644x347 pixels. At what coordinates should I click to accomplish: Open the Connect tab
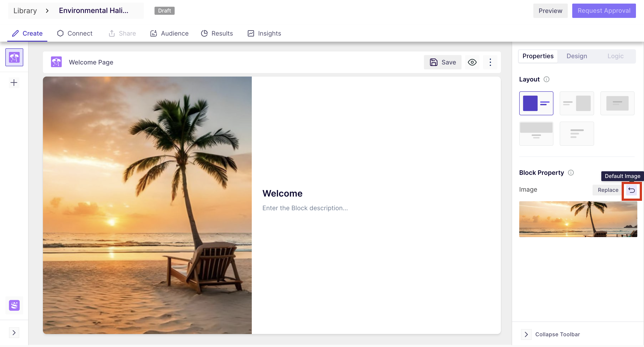click(75, 34)
